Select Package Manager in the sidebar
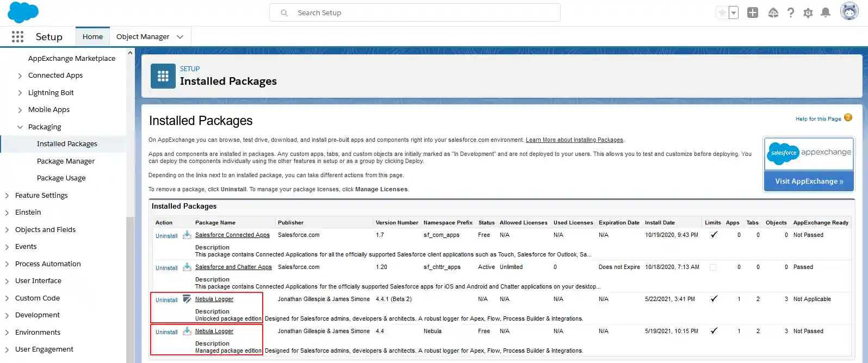The height and width of the screenshot is (363, 868). coord(66,161)
